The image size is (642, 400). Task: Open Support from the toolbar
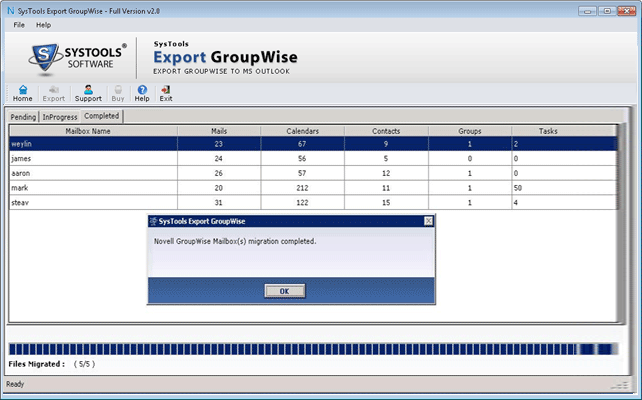pos(88,93)
